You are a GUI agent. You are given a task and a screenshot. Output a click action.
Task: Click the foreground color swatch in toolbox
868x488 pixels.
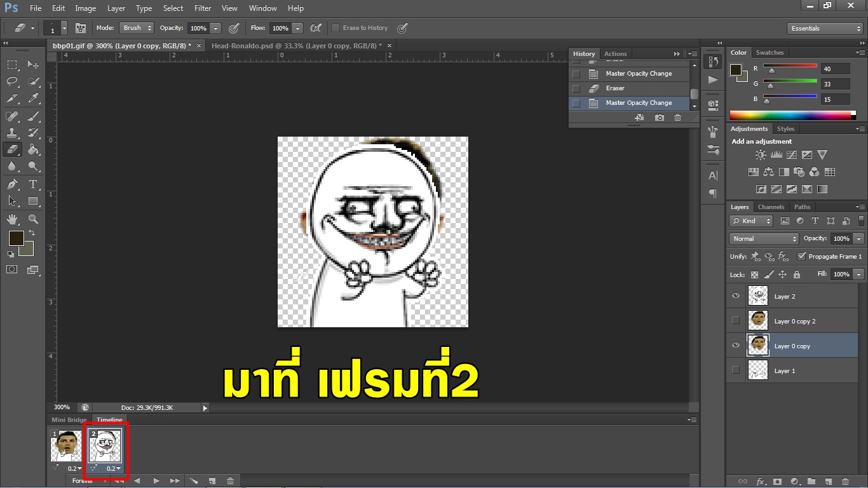pyautogui.click(x=16, y=239)
